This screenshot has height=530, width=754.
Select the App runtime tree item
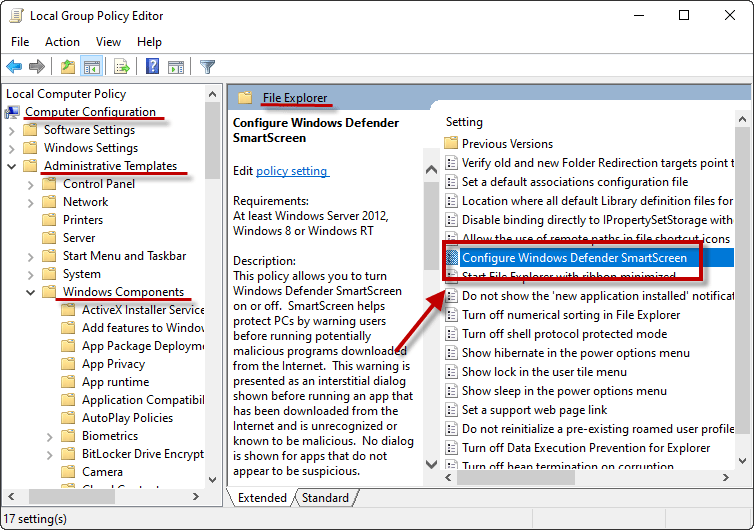tap(115, 382)
